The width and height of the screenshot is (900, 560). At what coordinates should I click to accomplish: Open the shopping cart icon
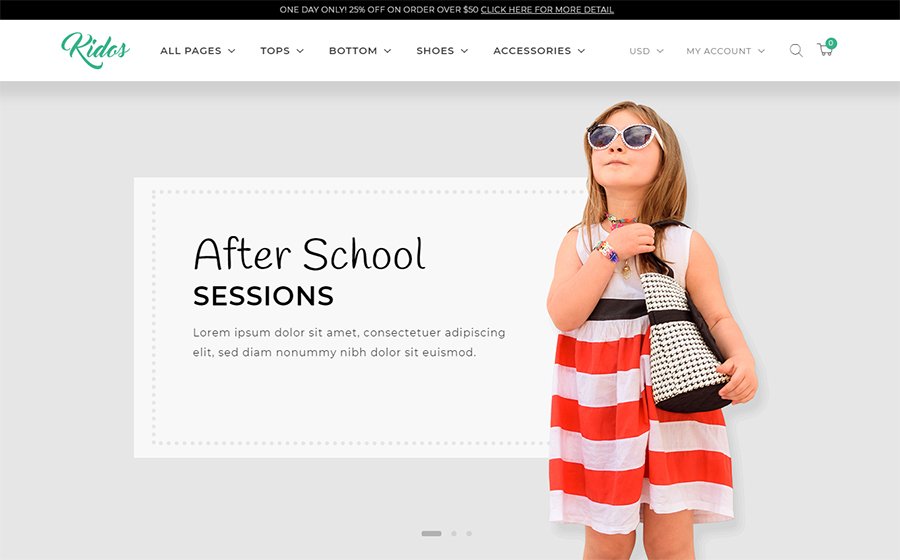click(x=825, y=50)
